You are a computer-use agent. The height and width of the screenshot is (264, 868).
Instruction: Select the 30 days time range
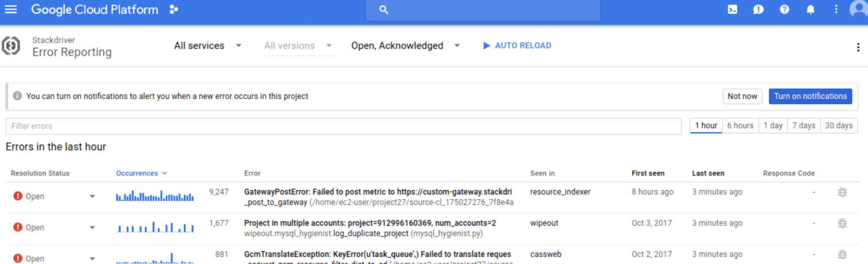[839, 126]
